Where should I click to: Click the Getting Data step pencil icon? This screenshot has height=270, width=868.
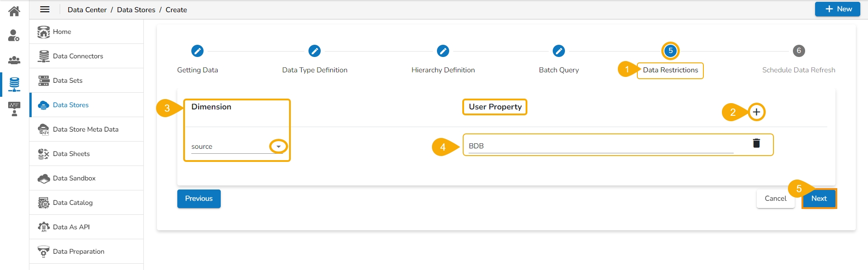point(197,51)
